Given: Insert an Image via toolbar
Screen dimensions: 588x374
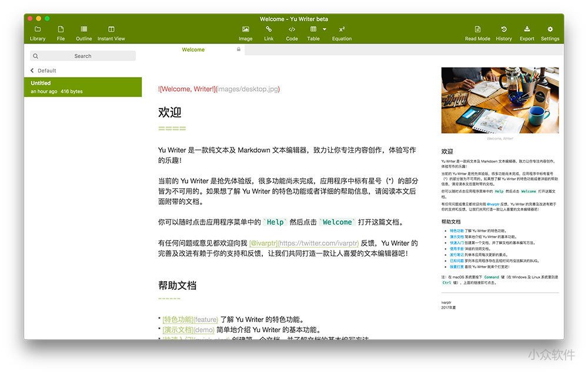Looking at the screenshot, I should (246, 34).
